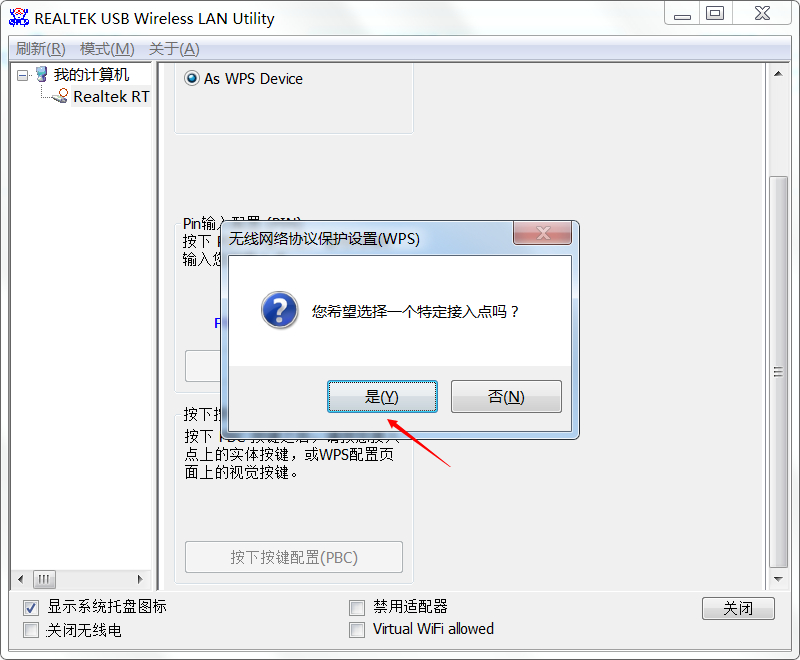Confirm with the 是(Y) button
The image size is (800, 660).
(x=382, y=396)
